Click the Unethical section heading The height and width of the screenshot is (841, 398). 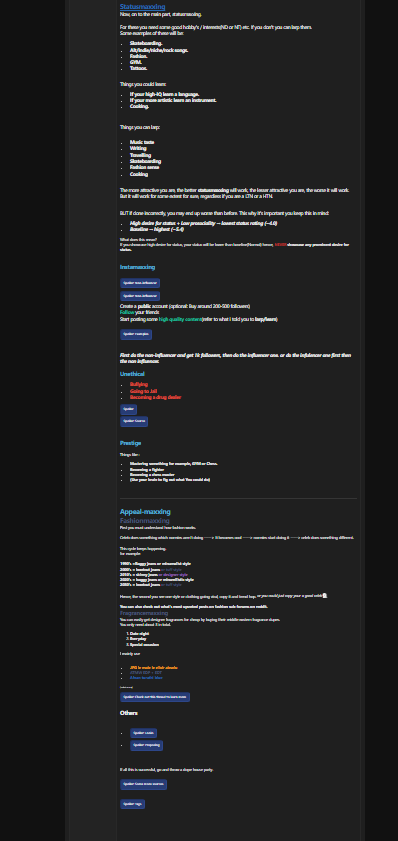(132, 374)
